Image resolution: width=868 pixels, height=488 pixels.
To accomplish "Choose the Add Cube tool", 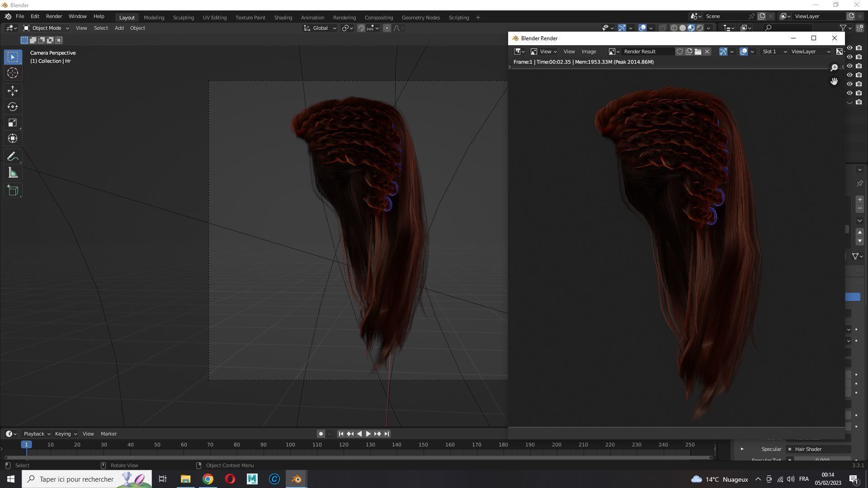I will [x=13, y=191].
